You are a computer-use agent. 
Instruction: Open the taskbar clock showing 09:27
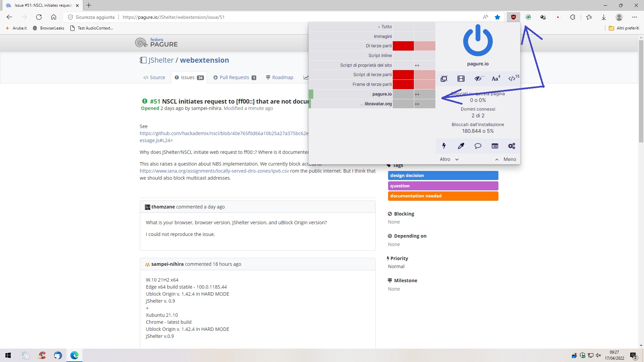click(x=614, y=355)
